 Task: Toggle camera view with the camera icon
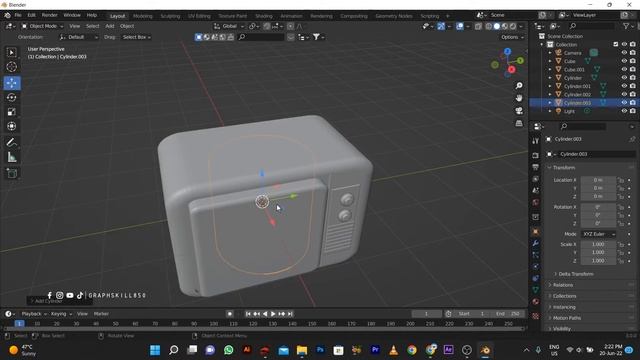pos(519,111)
